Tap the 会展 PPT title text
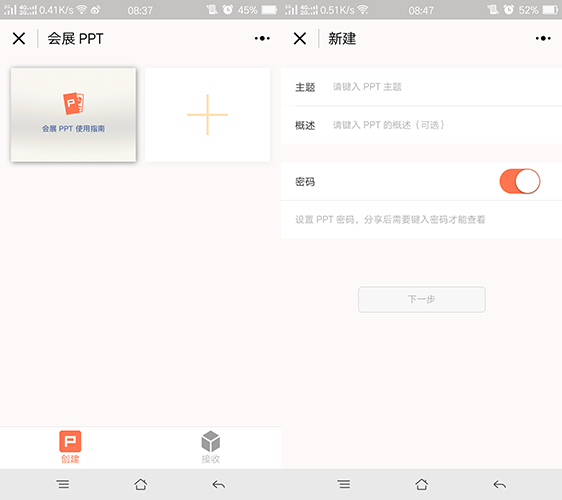Viewport: 562px width, 500px height. click(76, 38)
